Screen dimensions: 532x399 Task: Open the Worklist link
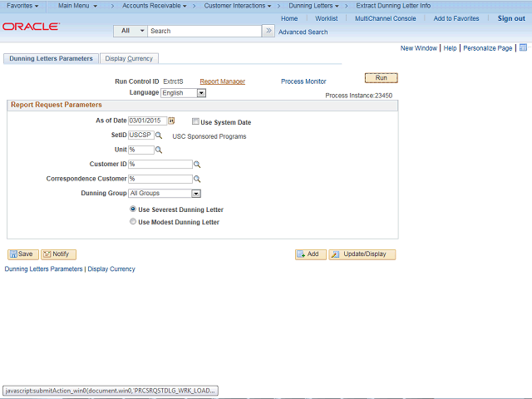tap(326, 18)
